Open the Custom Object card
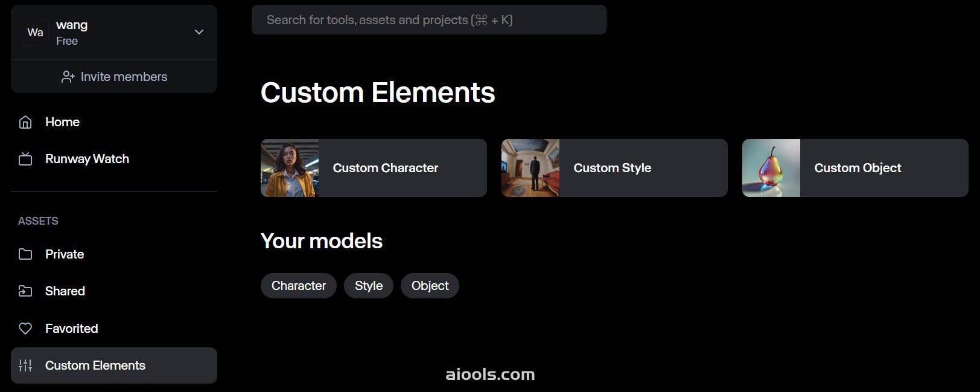This screenshot has height=392, width=980. pos(855,168)
